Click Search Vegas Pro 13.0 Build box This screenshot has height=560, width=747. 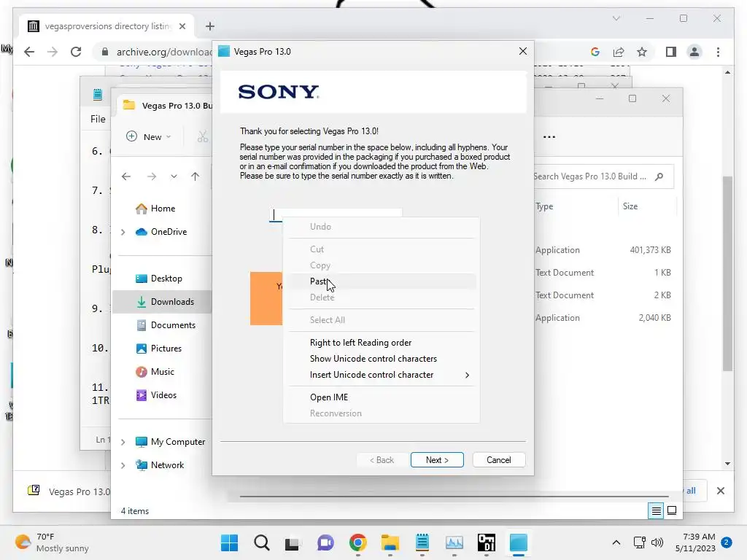tap(603, 176)
